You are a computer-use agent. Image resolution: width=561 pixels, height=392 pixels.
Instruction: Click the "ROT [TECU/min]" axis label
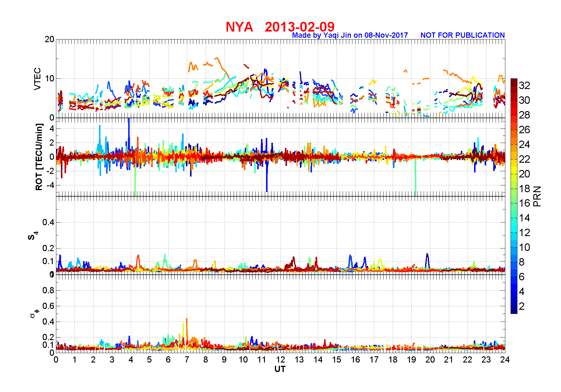(39, 157)
